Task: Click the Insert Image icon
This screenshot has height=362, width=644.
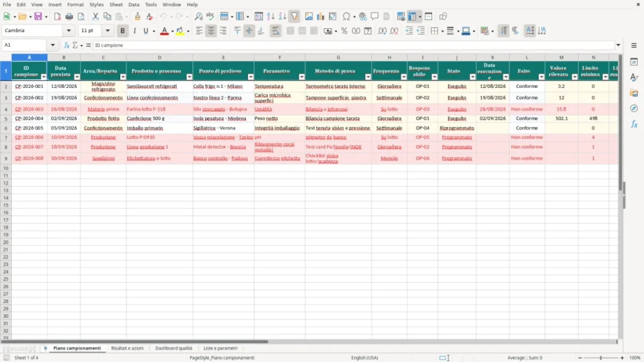Action: (309, 16)
